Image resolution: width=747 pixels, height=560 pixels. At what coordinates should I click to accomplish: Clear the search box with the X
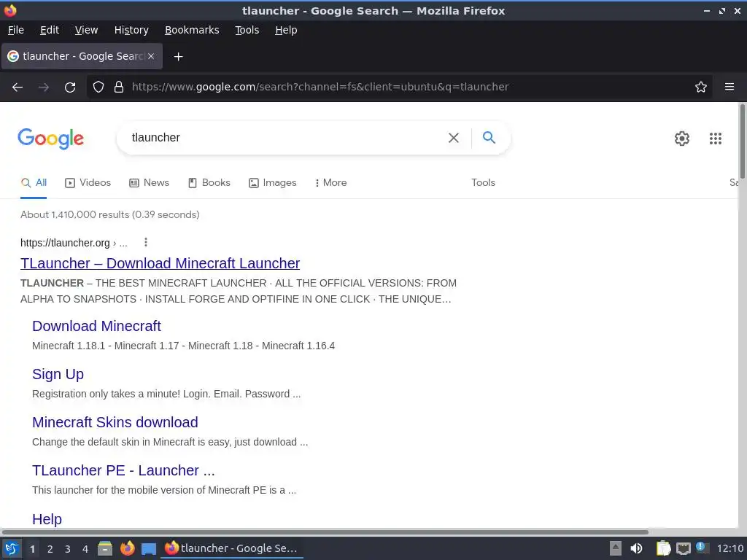[x=454, y=138]
